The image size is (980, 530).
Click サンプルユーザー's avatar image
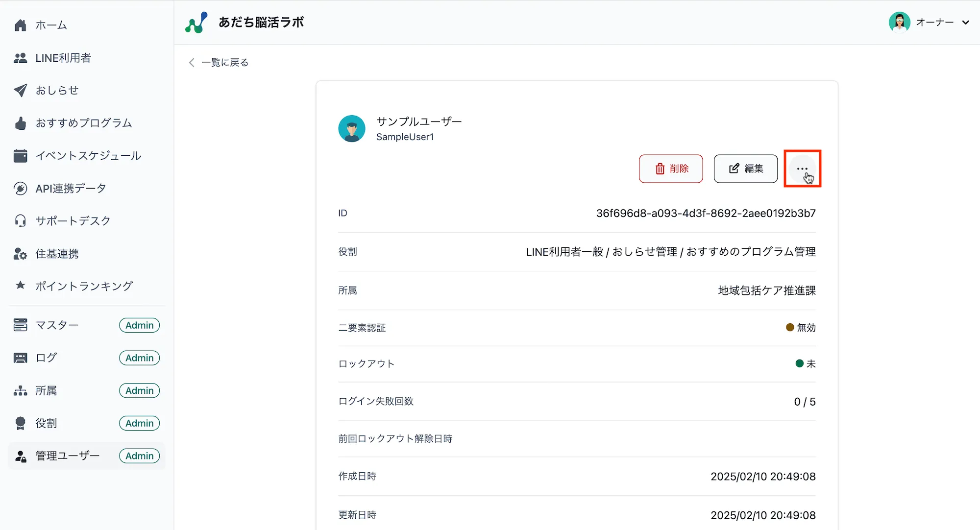coord(352,128)
